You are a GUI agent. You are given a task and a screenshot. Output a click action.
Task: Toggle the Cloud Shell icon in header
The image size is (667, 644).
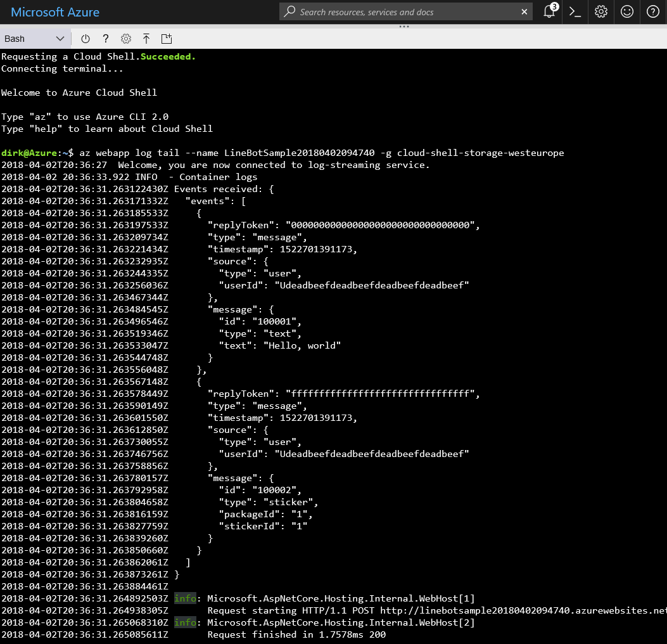pos(575,12)
